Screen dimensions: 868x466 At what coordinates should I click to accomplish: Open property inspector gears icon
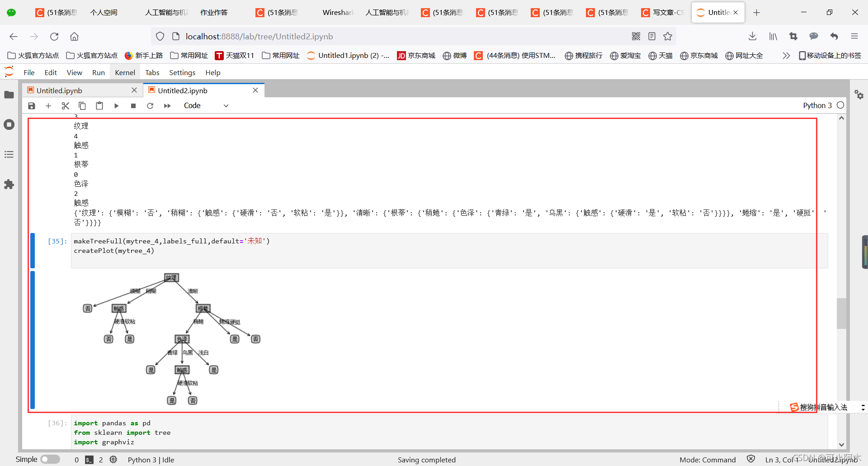pos(859,95)
